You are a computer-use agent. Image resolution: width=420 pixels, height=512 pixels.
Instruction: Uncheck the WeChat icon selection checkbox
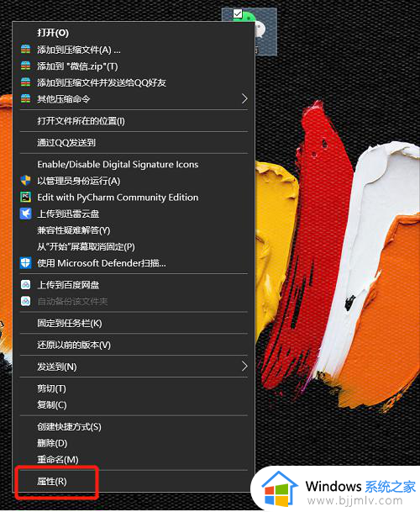(238, 13)
